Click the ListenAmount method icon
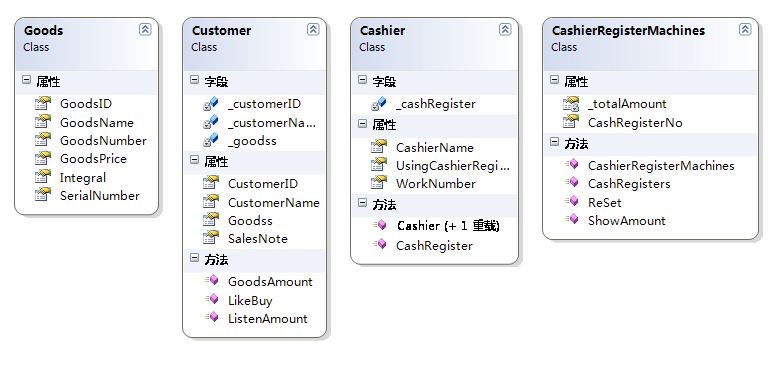Image resolution: width=783 pixels, height=376 pixels. (x=212, y=318)
